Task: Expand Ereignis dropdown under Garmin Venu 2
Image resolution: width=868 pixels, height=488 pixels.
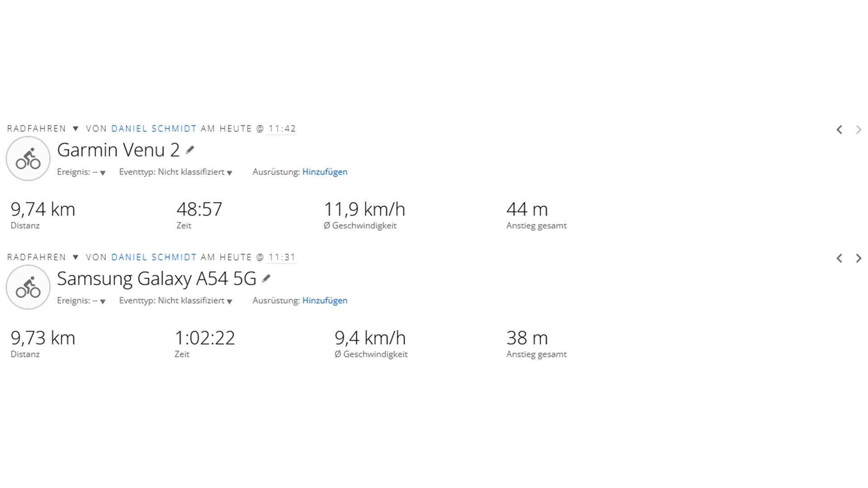Action: (x=103, y=173)
